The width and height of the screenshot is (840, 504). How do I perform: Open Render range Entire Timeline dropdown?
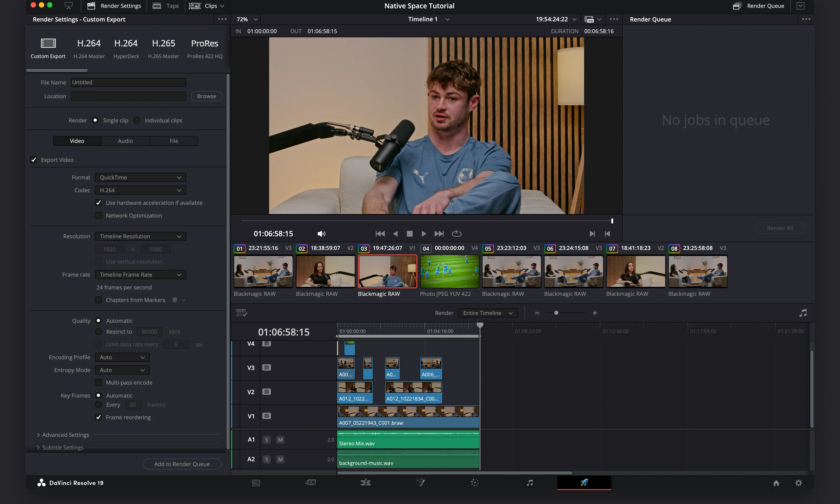point(488,313)
